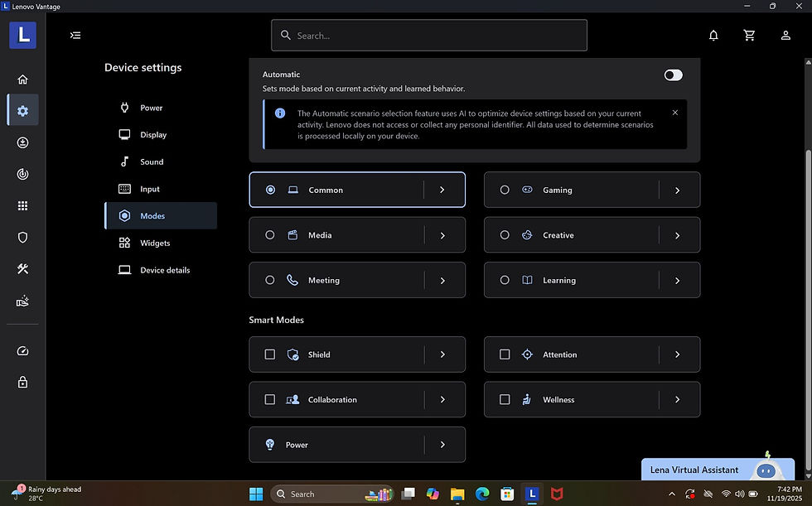
Task: Open the Lena Virtual Assistant button
Action: pyautogui.click(x=718, y=470)
